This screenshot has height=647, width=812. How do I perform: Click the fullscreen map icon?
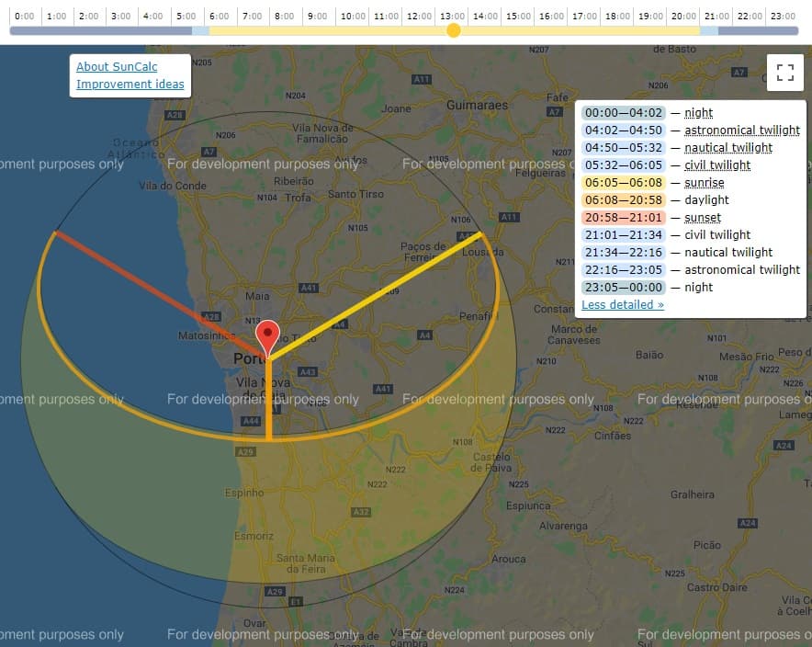click(784, 72)
